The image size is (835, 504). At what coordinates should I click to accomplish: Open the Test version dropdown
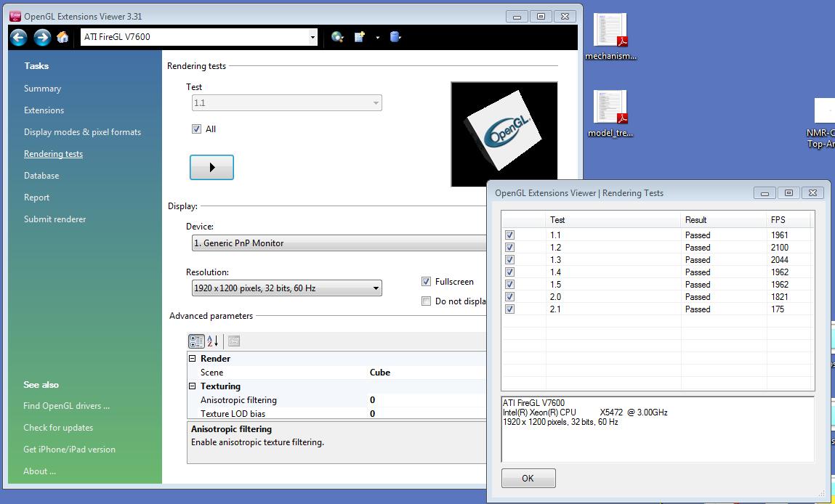point(286,102)
